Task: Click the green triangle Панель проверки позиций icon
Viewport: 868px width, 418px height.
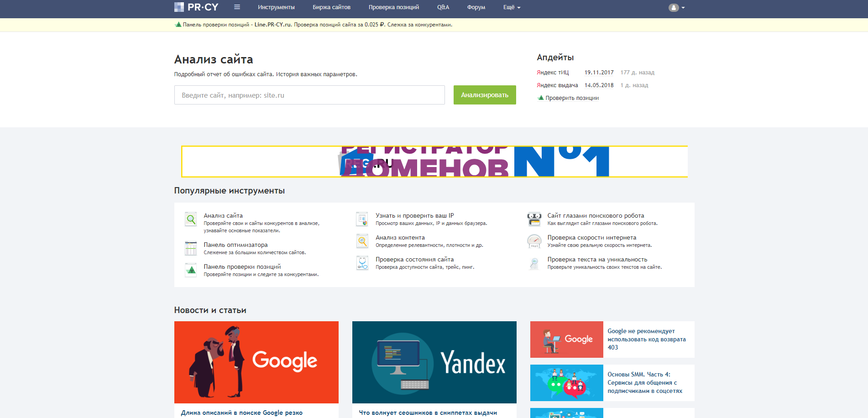Action: coord(191,270)
